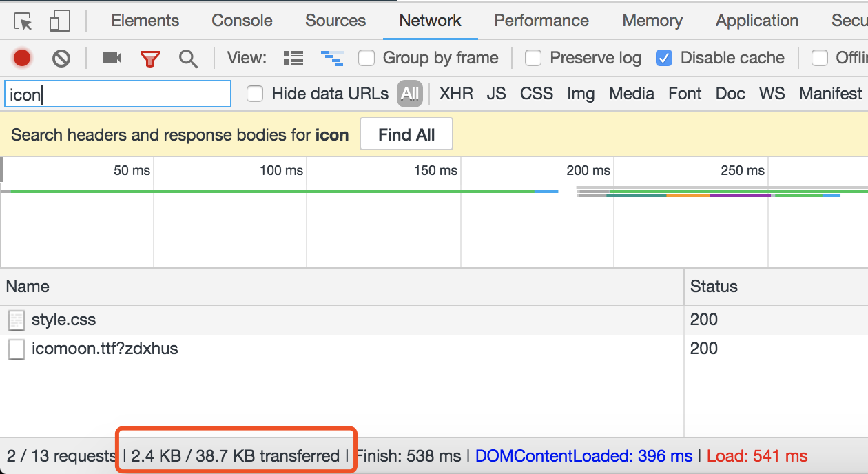Click the show overview waterfall view icon

333,58
